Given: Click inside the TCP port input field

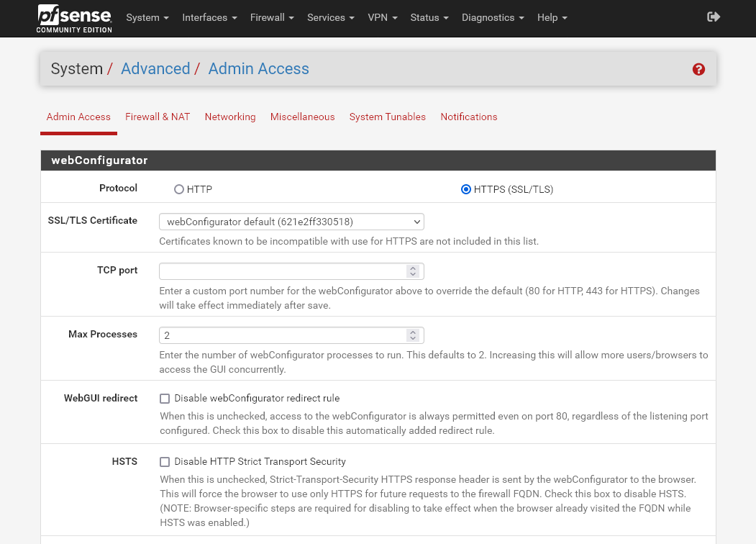Looking at the screenshot, I should pyautogui.click(x=281, y=271).
